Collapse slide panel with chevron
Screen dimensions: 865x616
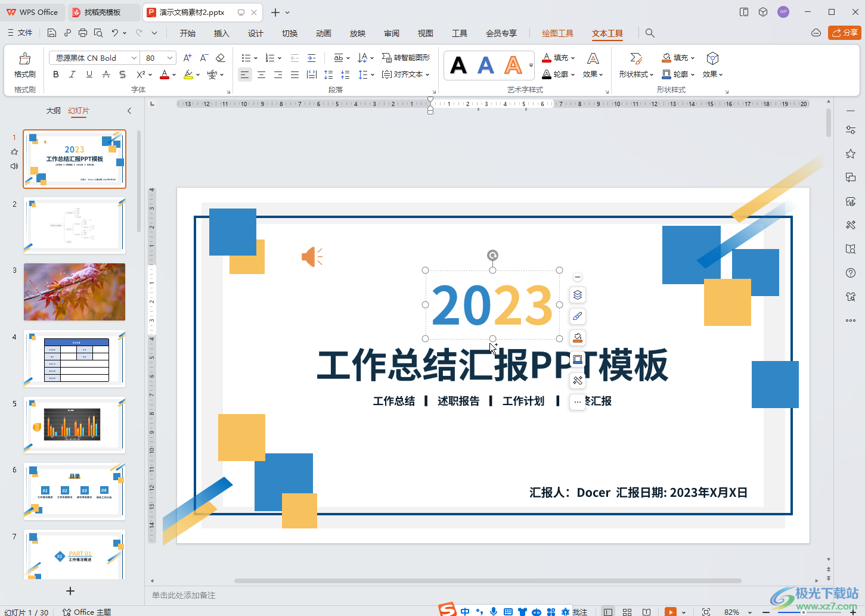(x=129, y=111)
